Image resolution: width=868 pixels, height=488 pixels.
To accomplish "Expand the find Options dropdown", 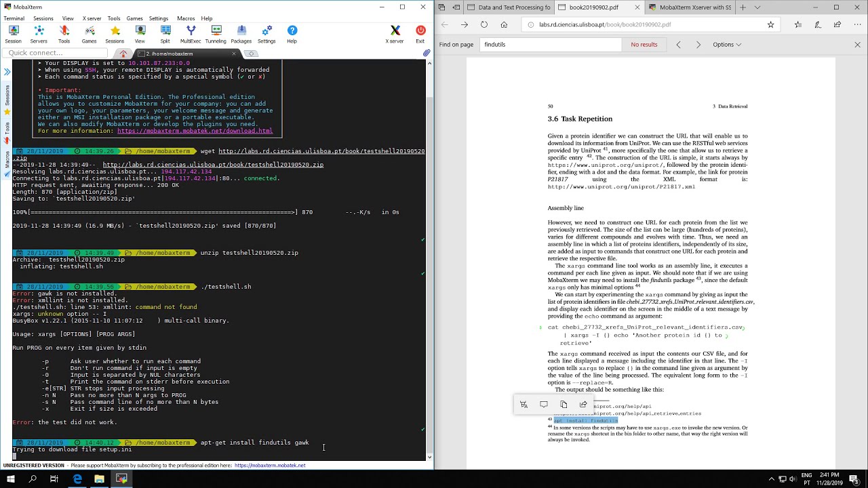I will [727, 45].
